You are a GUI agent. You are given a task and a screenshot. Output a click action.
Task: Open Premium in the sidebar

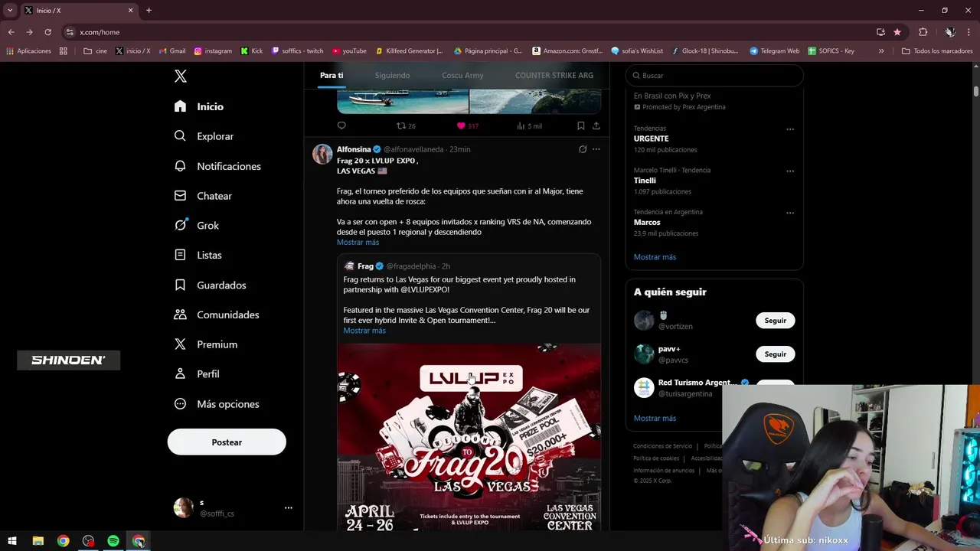[x=206, y=344]
